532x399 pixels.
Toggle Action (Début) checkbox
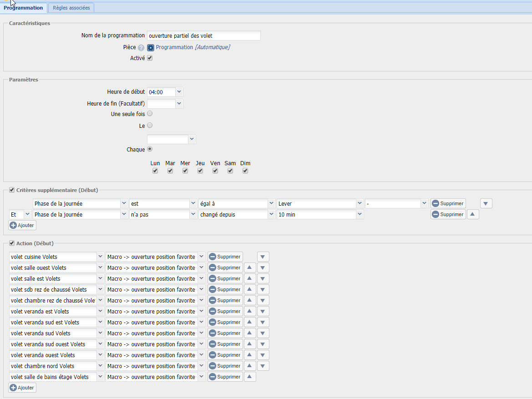12,243
